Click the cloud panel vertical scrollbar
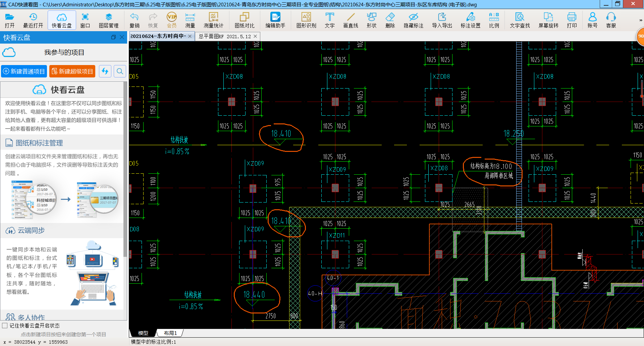This screenshot has width=644, height=346. coord(125,169)
